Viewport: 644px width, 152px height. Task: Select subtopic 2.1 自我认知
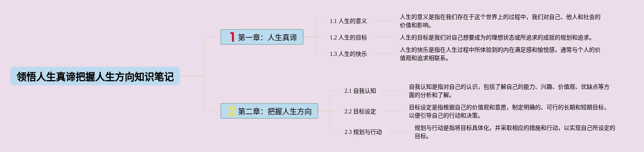pyautogui.click(x=360, y=91)
